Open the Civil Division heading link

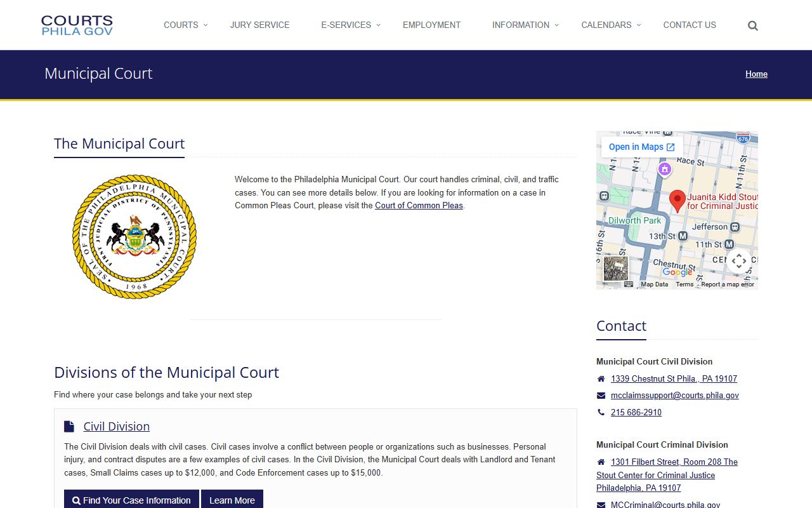pyautogui.click(x=117, y=426)
